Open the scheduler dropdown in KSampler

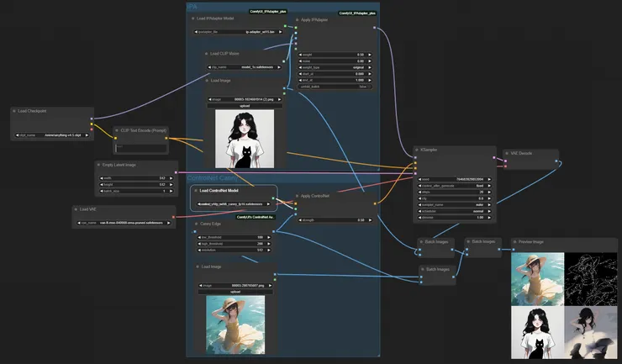point(454,211)
